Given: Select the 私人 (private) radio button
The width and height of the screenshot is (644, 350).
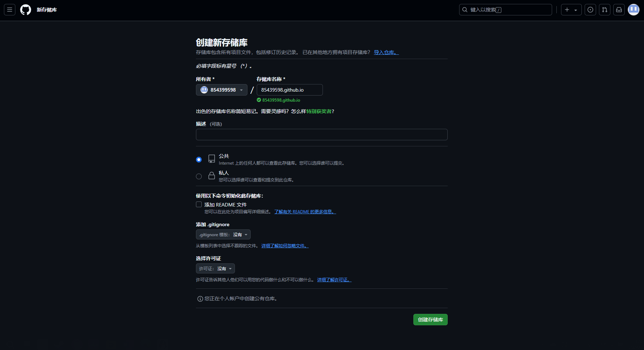Looking at the screenshot, I should point(199,176).
